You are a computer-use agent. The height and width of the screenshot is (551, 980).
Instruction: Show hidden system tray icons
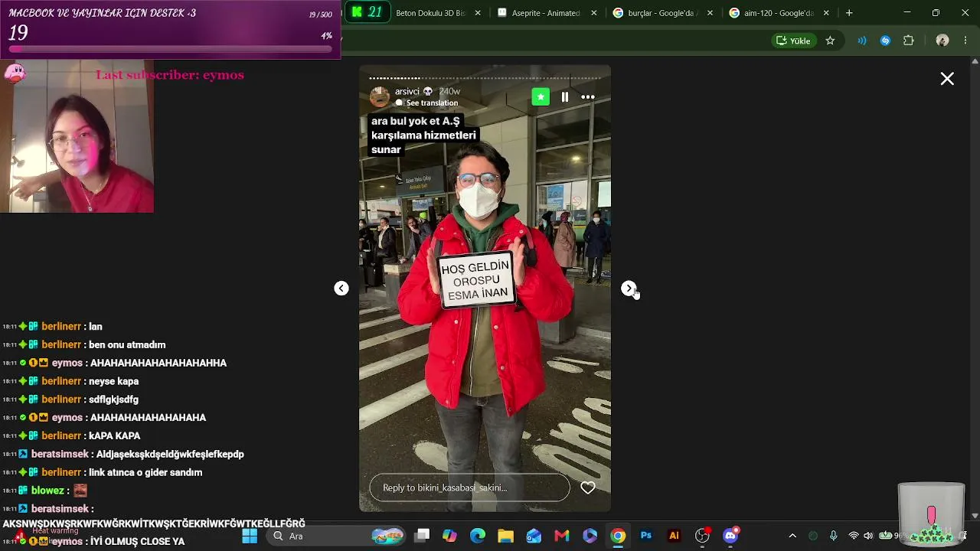[792, 536]
